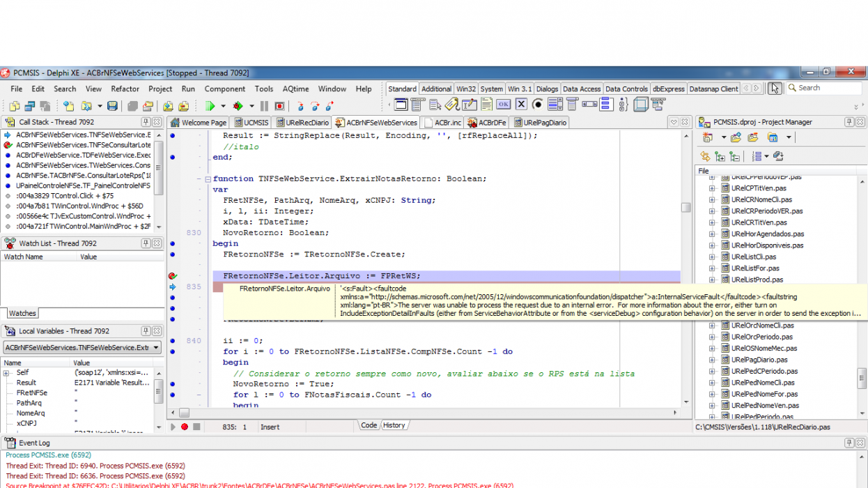Open the Refactor menu
Screen dimensions: 868x488
(125, 89)
